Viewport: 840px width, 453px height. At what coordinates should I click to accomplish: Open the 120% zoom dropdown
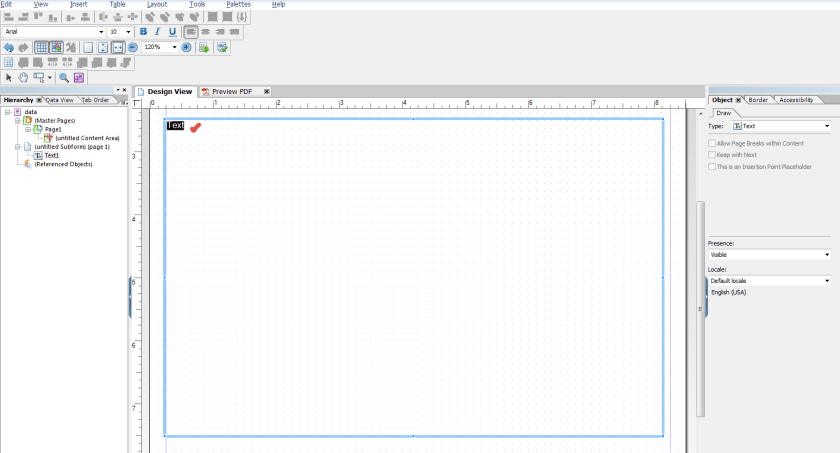click(174, 47)
